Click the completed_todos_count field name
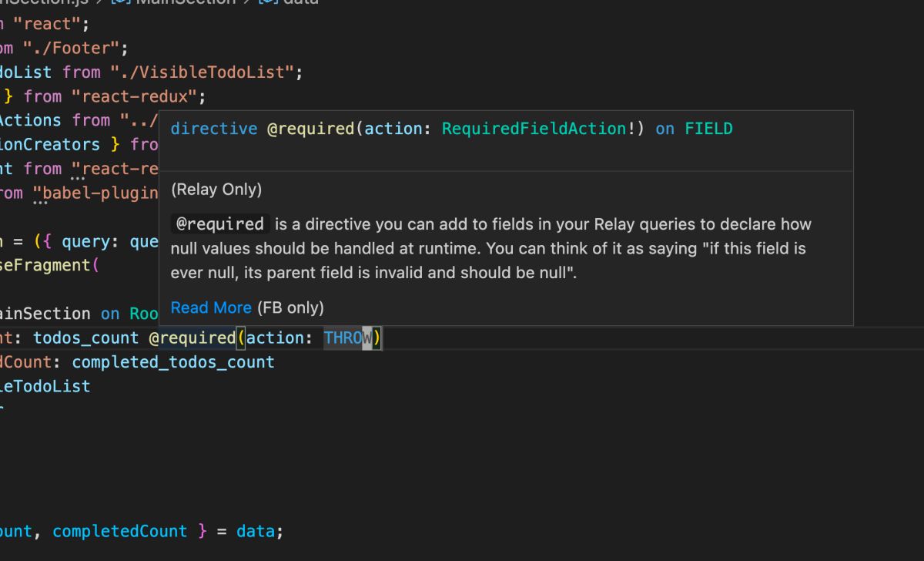This screenshot has height=561, width=924. (x=172, y=361)
